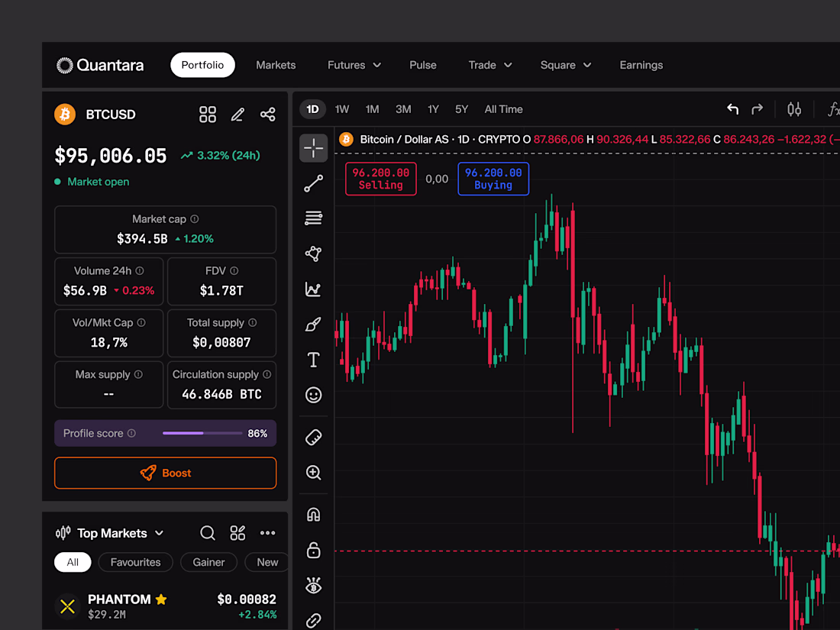Toggle the PHANTOM favourite star

click(x=161, y=599)
